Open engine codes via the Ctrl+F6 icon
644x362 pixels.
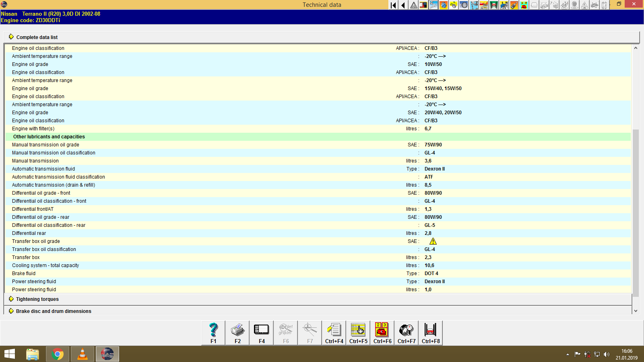[x=382, y=333]
